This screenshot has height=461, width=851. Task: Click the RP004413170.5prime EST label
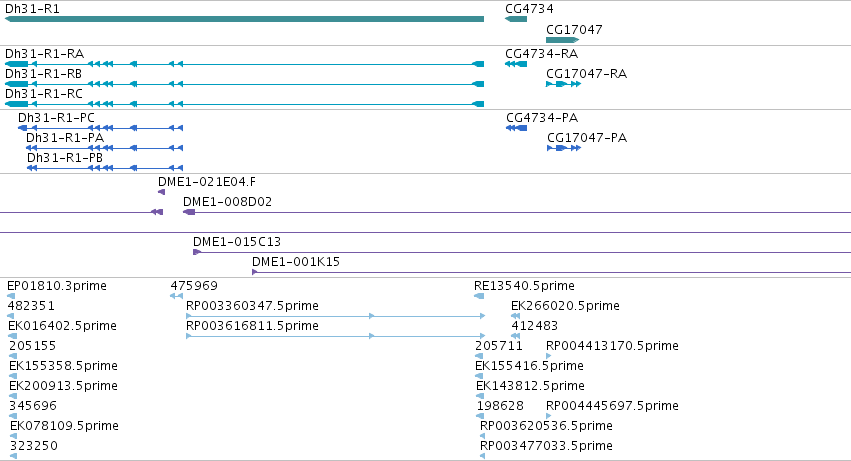[612, 346]
